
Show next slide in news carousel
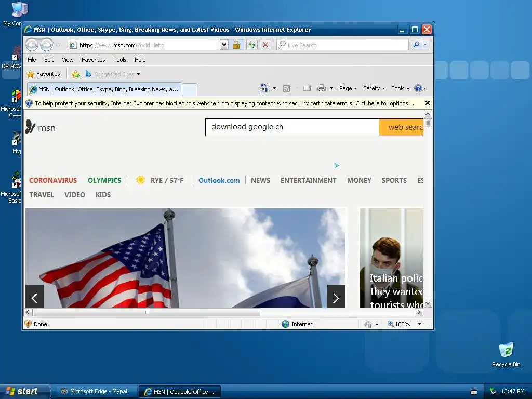[x=336, y=297]
